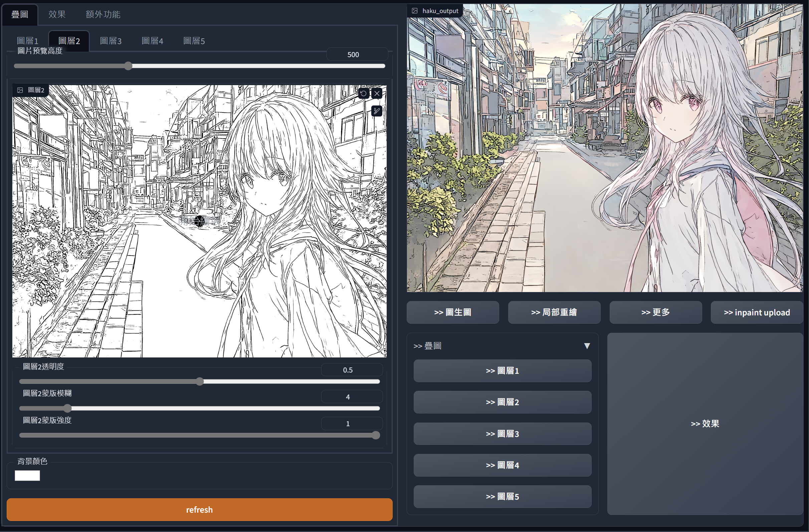Select the 圖層1 layer tab

click(27, 41)
